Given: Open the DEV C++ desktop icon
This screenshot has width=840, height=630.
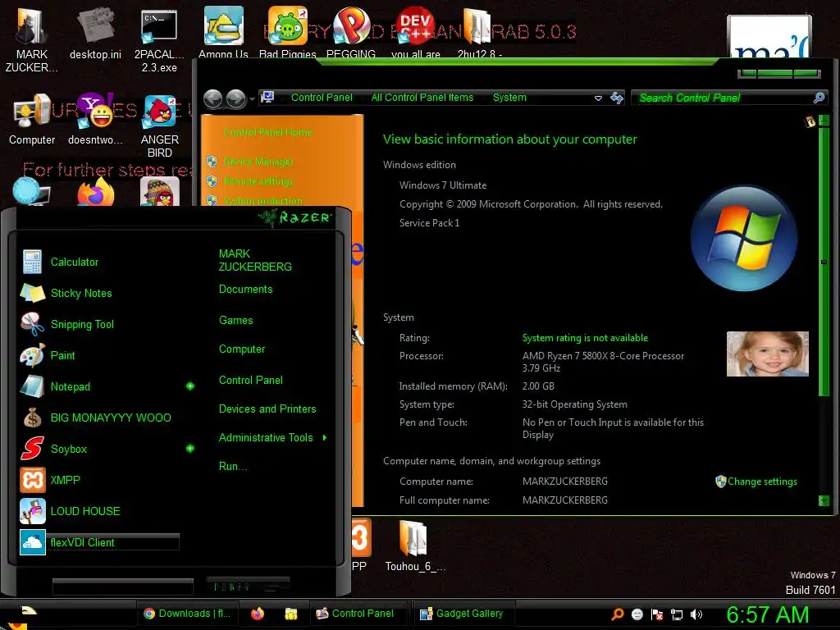Looking at the screenshot, I should coord(415,32).
